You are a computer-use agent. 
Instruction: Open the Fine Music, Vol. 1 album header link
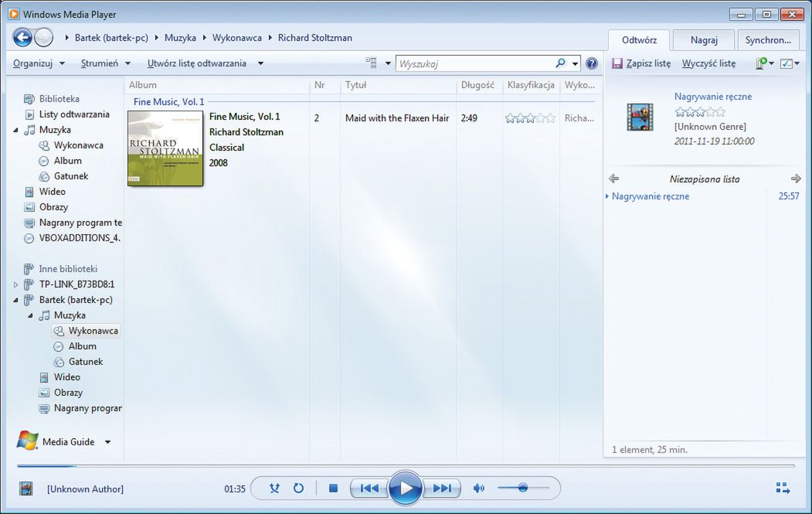pos(169,101)
